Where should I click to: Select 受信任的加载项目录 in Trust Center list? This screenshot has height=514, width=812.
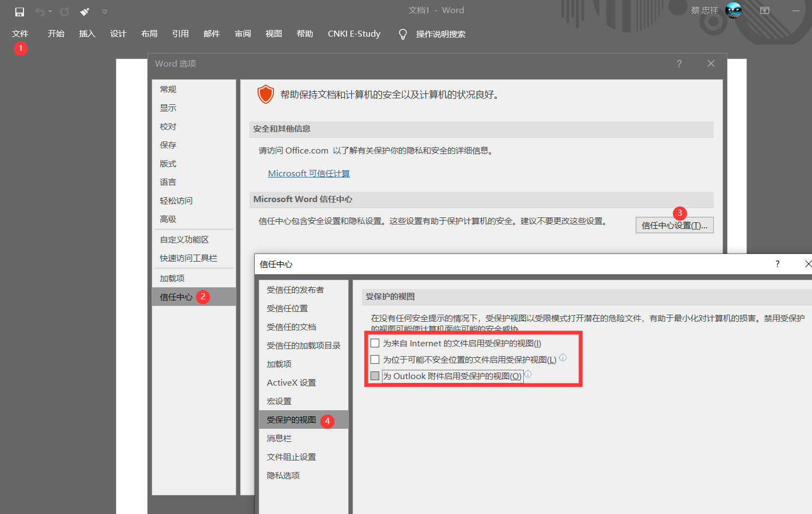[303, 346]
